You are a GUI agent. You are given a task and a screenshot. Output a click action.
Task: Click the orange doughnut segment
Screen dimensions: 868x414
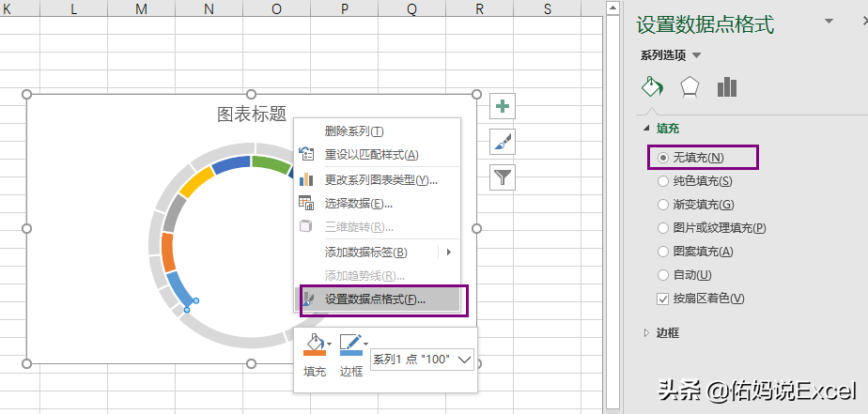coord(168,253)
